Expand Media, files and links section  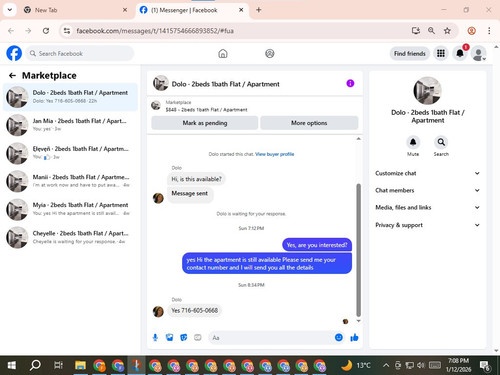(428, 207)
